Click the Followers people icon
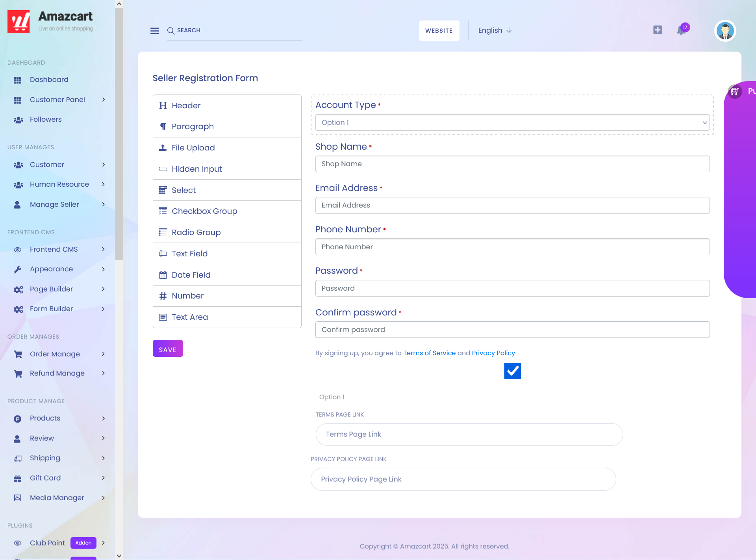 pyautogui.click(x=18, y=120)
